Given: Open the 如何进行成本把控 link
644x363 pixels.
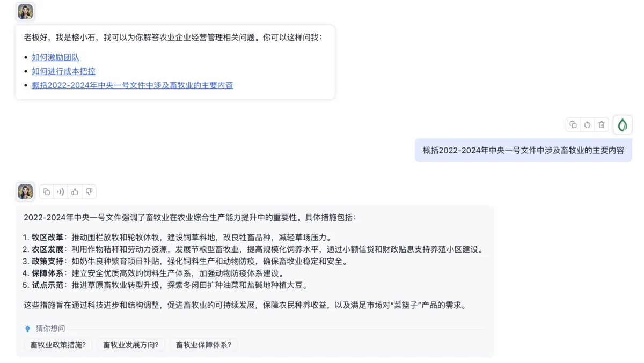Looking at the screenshot, I should click(63, 71).
